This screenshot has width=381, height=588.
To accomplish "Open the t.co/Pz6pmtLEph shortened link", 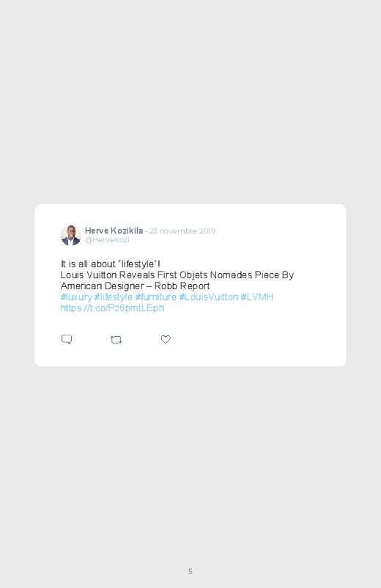I will (112, 308).
